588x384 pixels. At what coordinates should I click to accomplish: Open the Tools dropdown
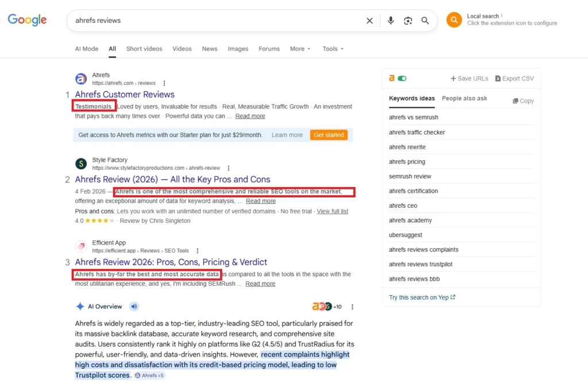tap(333, 49)
